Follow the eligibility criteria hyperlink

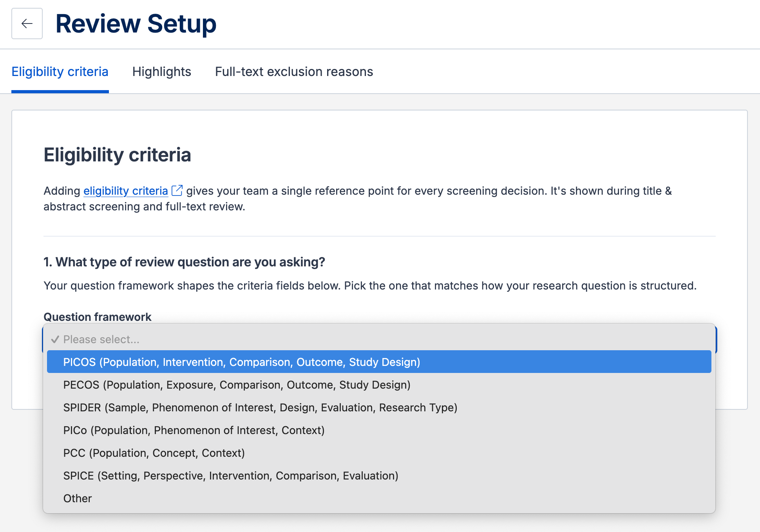click(126, 191)
